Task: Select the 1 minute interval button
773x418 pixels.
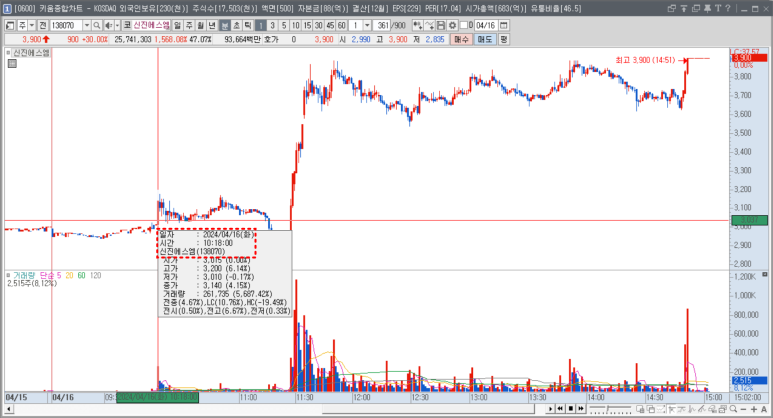Action: 261,26
